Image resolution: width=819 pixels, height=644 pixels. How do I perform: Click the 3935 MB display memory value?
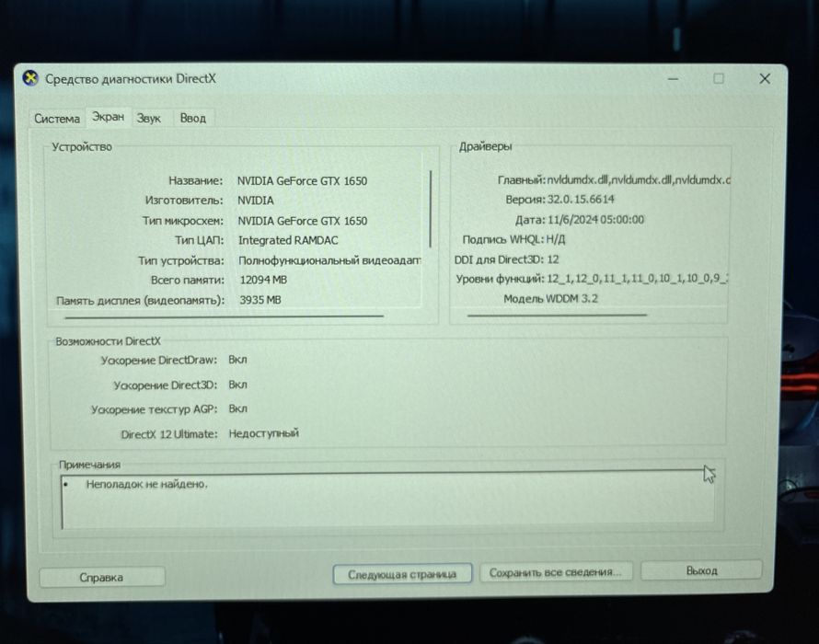pyautogui.click(x=260, y=300)
